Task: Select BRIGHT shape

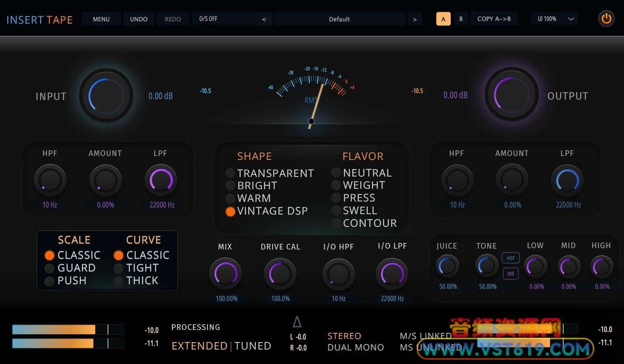Action: (251, 186)
